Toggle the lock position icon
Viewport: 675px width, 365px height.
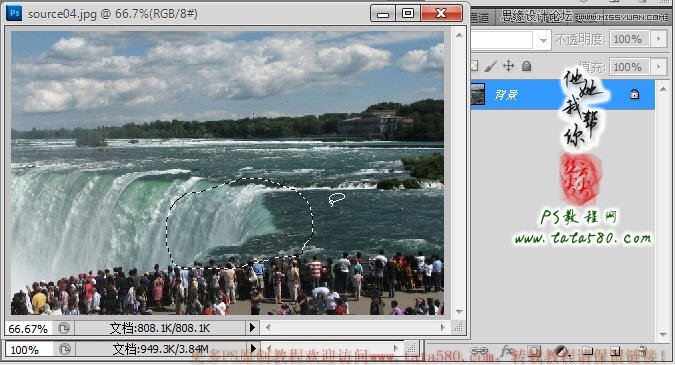tap(508, 66)
